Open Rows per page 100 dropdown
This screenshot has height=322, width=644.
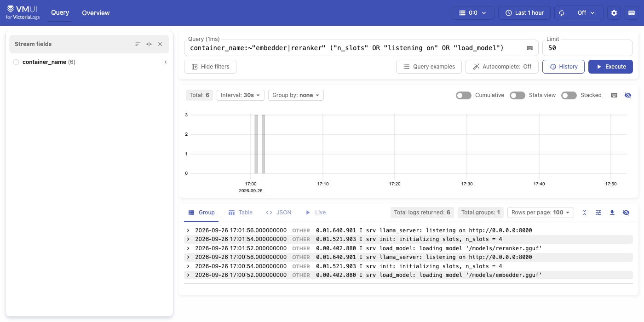pyautogui.click(x=540, y=213)
